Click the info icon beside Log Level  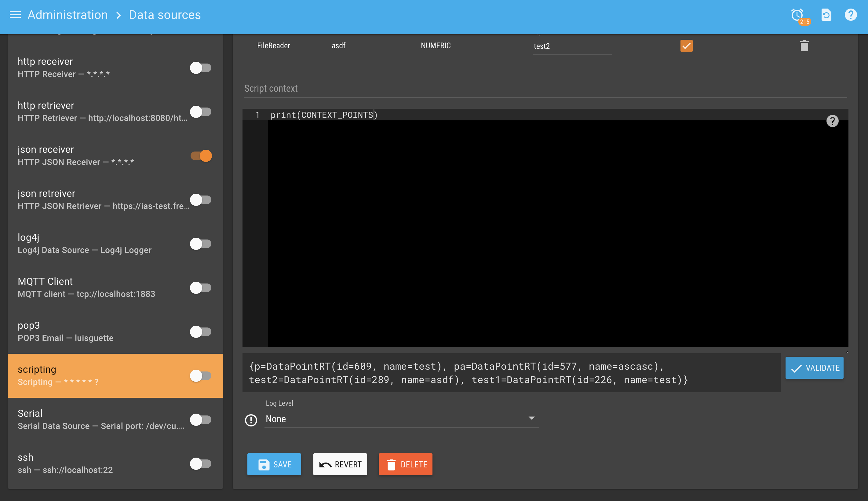coord(251,420)
